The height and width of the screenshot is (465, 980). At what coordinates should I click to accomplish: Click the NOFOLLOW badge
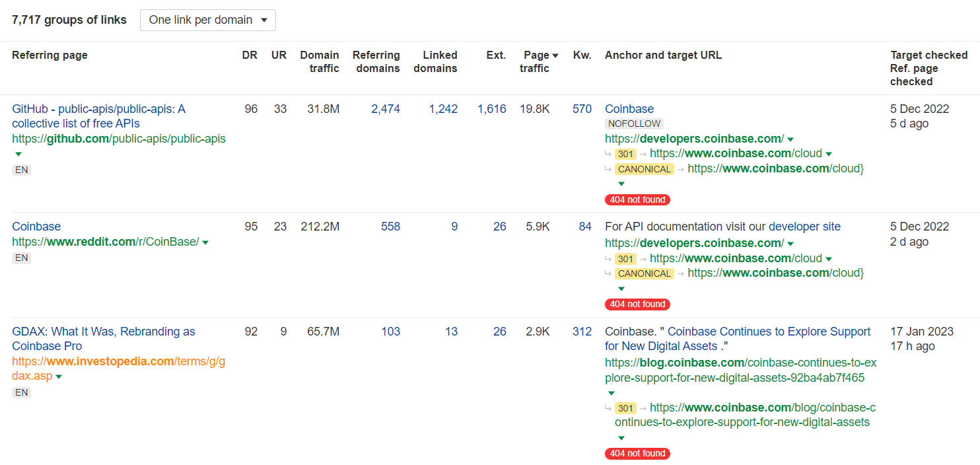point(634,124)
